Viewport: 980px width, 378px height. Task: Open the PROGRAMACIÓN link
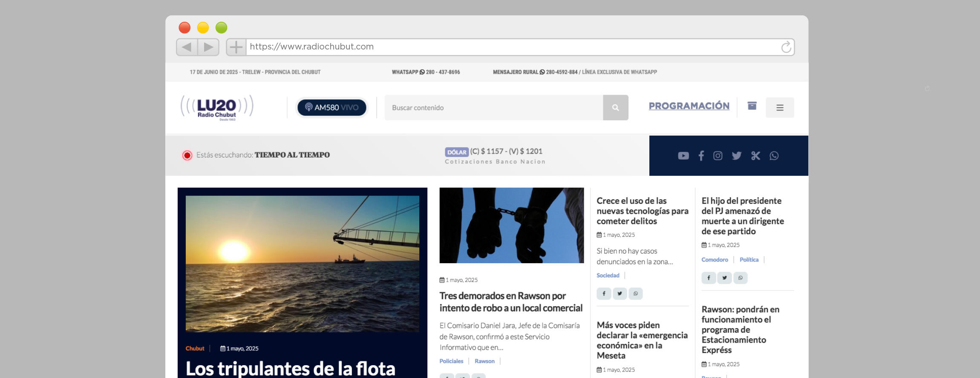[x=689, y=106]
